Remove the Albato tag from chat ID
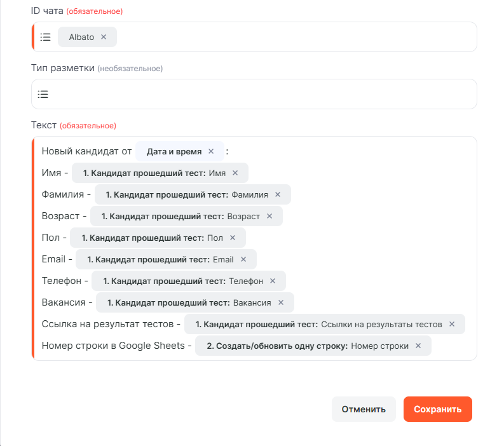Image resolution: width=504 pixels, height=446 pixels. (x=104, y=37)
